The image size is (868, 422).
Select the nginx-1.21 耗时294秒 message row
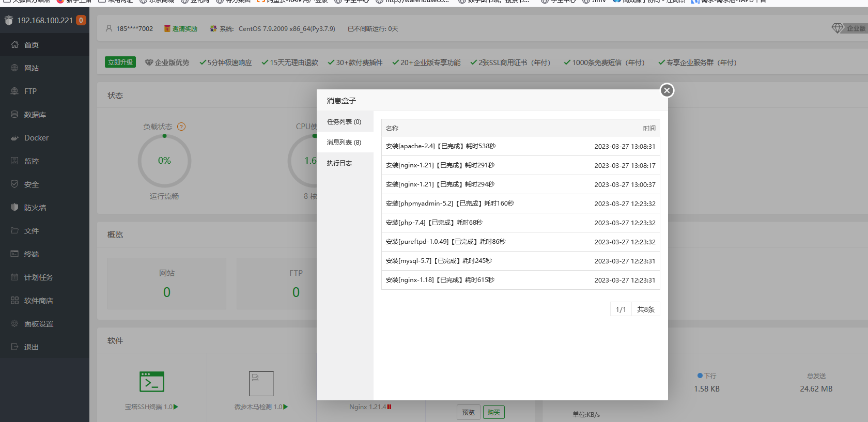click(x=521, y=184)
